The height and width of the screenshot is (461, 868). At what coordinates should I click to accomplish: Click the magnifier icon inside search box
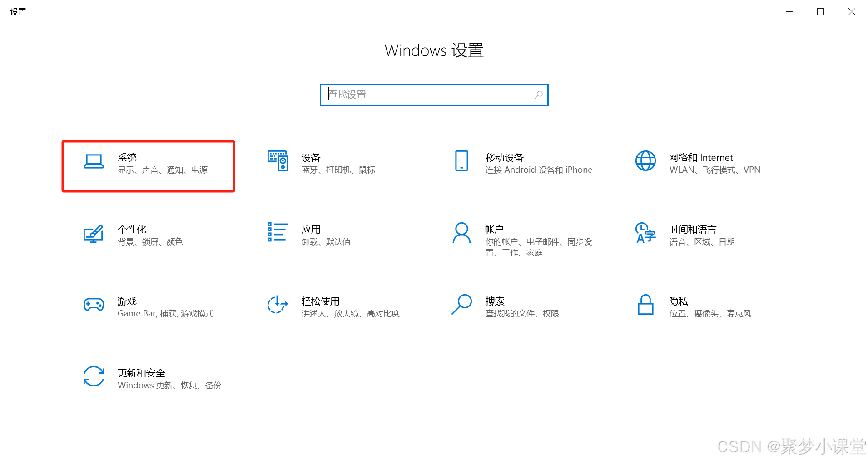539,95
